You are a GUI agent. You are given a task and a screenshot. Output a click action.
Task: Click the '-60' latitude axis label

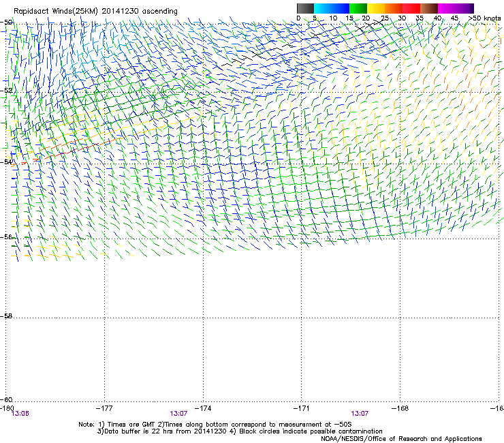click(x=6, y=399)
